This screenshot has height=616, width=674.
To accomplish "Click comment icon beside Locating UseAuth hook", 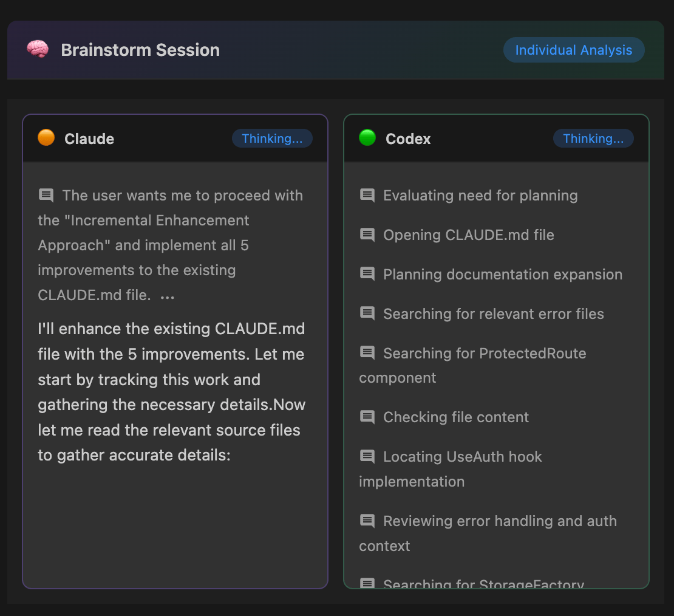I will [367, 456].
